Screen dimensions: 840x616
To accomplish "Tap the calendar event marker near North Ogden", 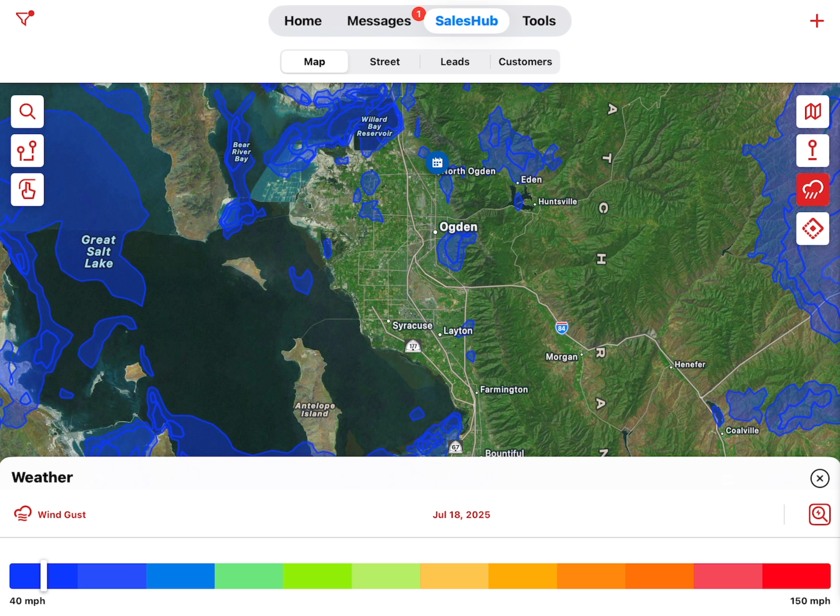I will (437, 162).
